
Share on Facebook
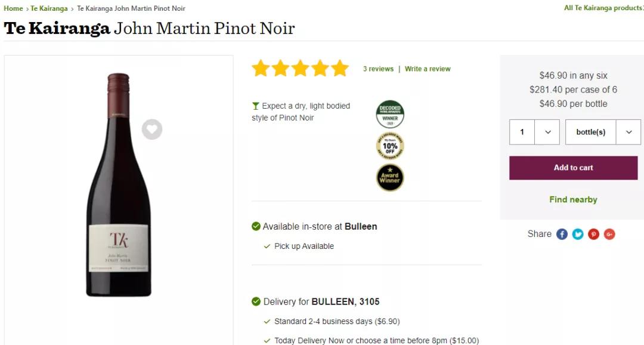click(x=562, y=234)
